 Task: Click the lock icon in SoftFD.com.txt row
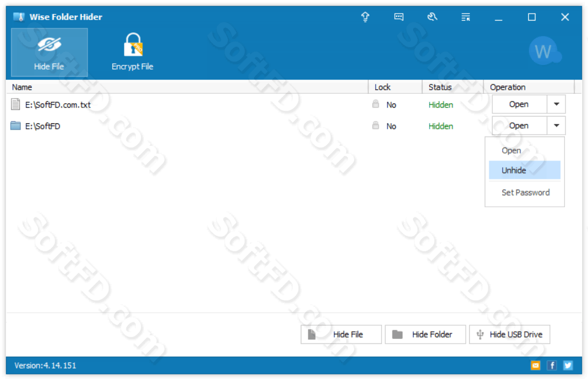click(375, 104)
